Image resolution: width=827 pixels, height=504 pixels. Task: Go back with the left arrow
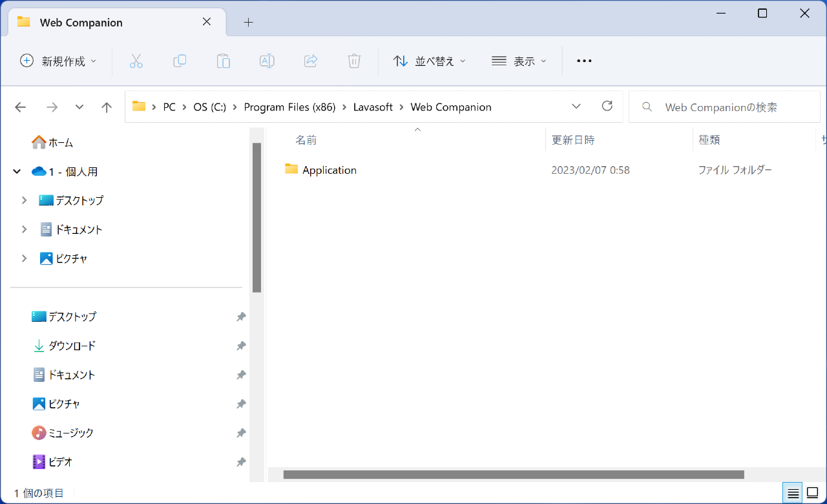[x=21, y=107]
